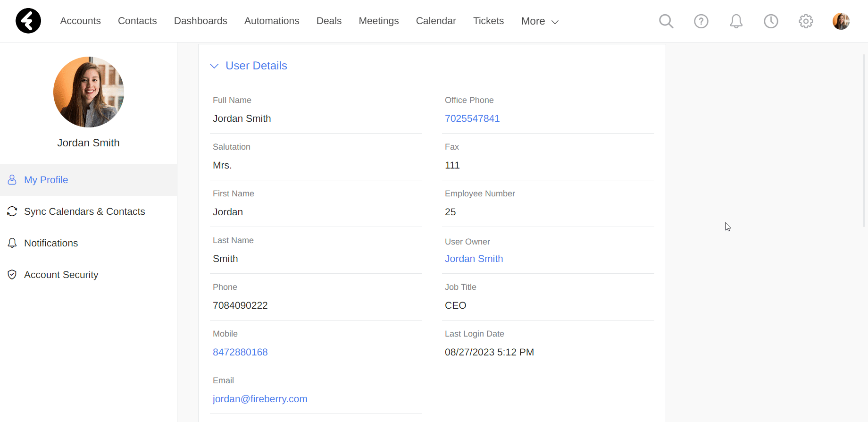This screenshot has height=422, width=868.
Task: Collapse the User Details section
Action: (214, 66)
